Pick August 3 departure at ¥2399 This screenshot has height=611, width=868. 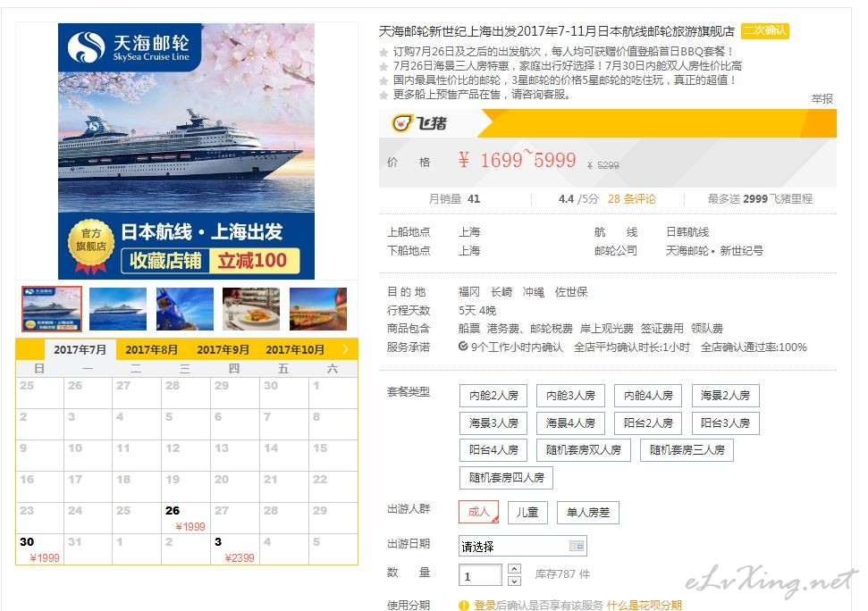[x=235, y=549]
